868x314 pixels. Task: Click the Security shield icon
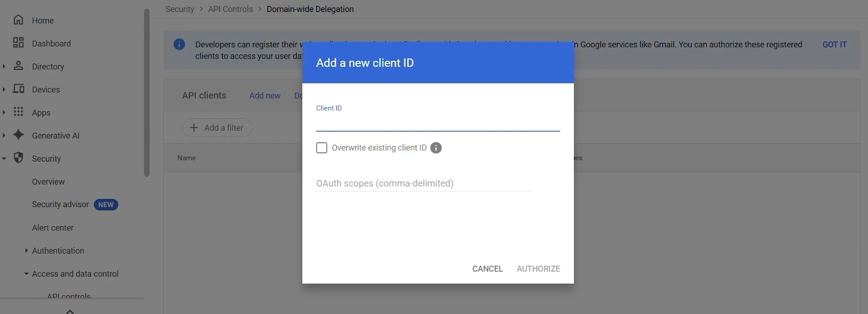tap(18, 158)
